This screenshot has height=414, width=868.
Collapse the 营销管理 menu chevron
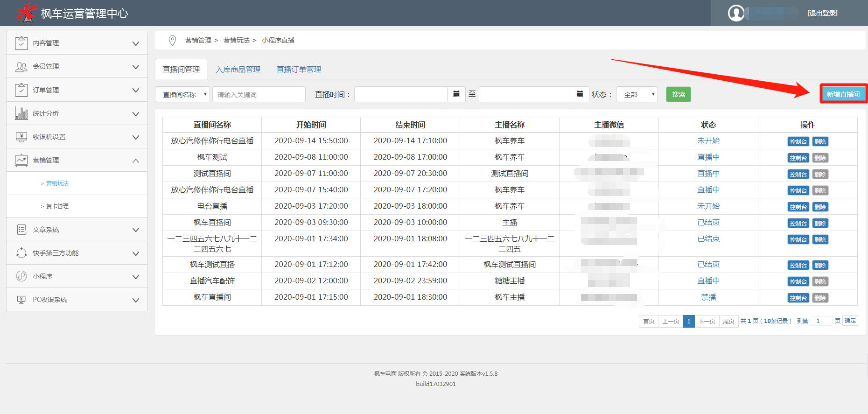(x=136, y=161)
